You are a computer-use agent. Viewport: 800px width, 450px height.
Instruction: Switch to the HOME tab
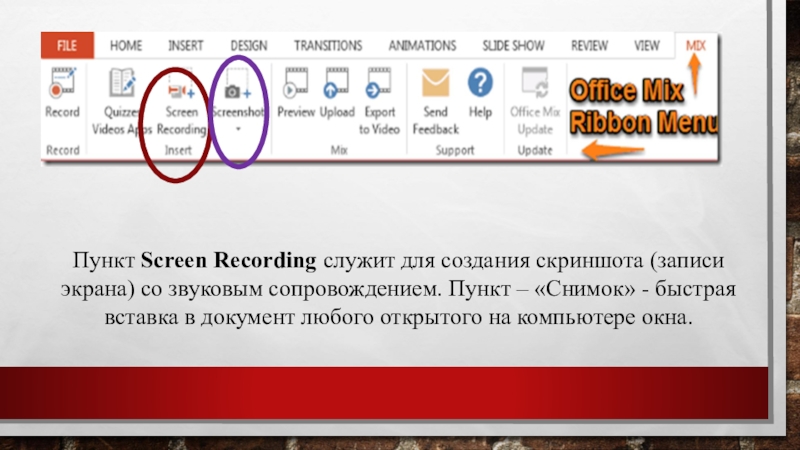pos(126,46)
